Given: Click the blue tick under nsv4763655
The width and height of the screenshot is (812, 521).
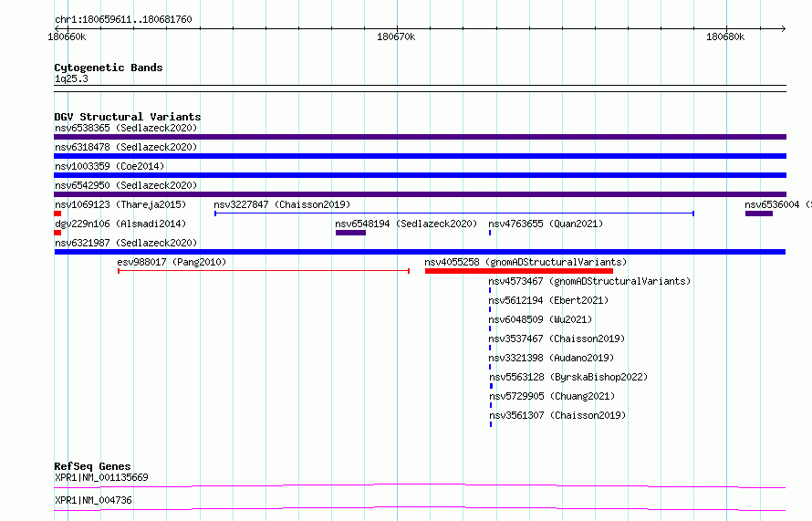Looking at the screenshot, I should [490, 233].
